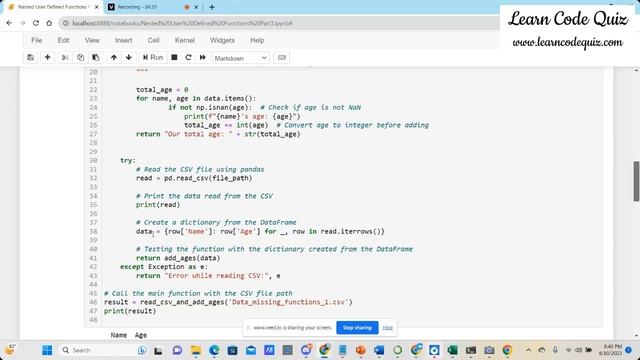The height and width of the screenshot is (360, 640).
Task: Interrupt the kernel with the stop icon
Action: tap(174, 58)
